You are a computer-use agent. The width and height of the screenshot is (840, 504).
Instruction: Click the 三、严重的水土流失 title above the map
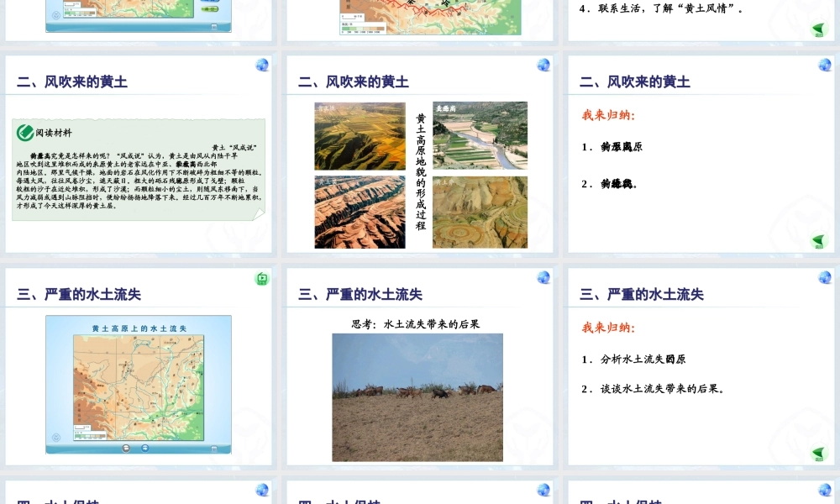pyautogui.click(x=79, y=295)
